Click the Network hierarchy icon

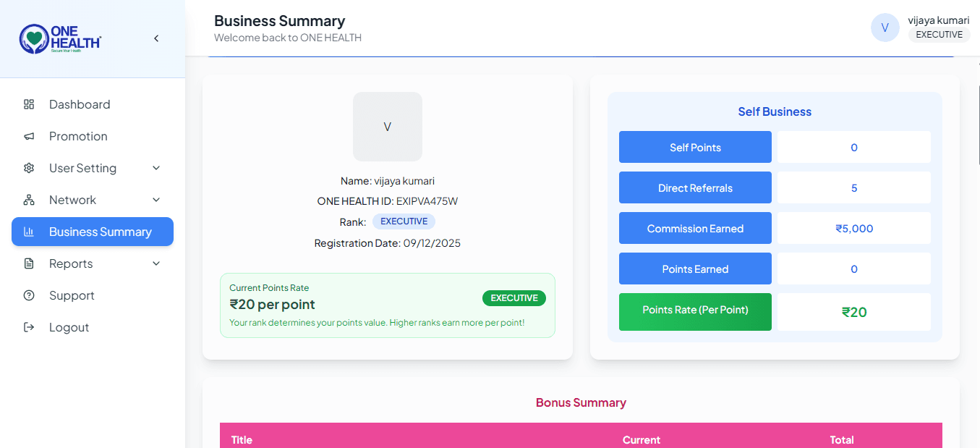pos(29,200)
